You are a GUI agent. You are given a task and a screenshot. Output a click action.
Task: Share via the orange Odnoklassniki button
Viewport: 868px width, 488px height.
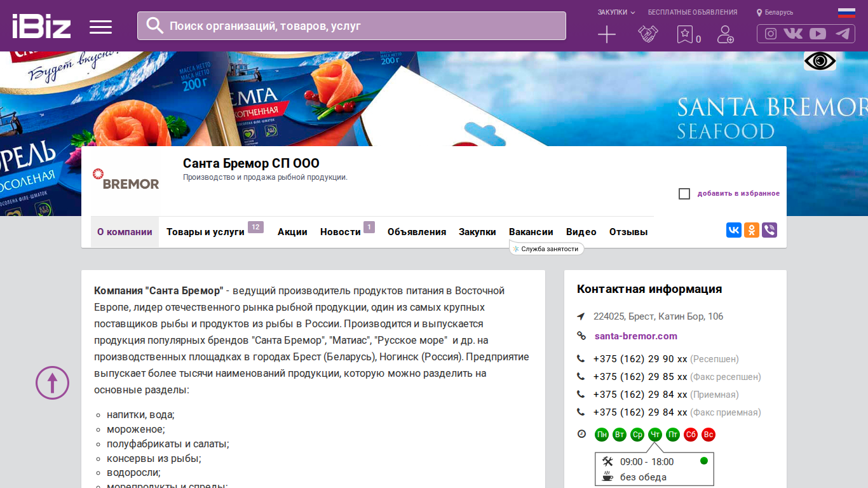(752, 230)
